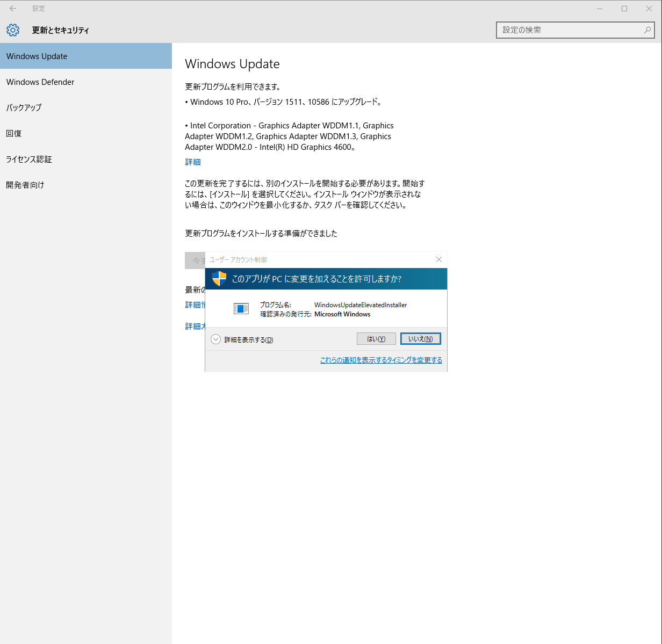The width and height of the screenshot is (662, 644).
Task: Click the UAC shield icon in the dialog header
Action: pos(219,278)
